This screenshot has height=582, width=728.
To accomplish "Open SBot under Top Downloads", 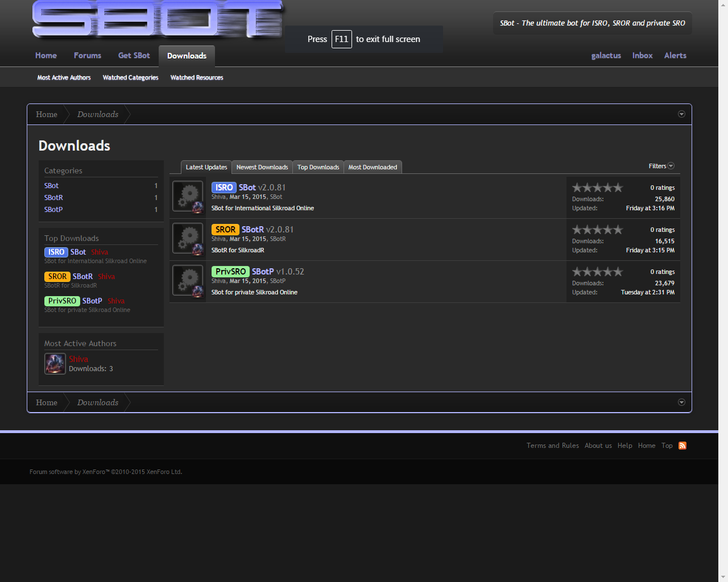I will coord(78,252).
